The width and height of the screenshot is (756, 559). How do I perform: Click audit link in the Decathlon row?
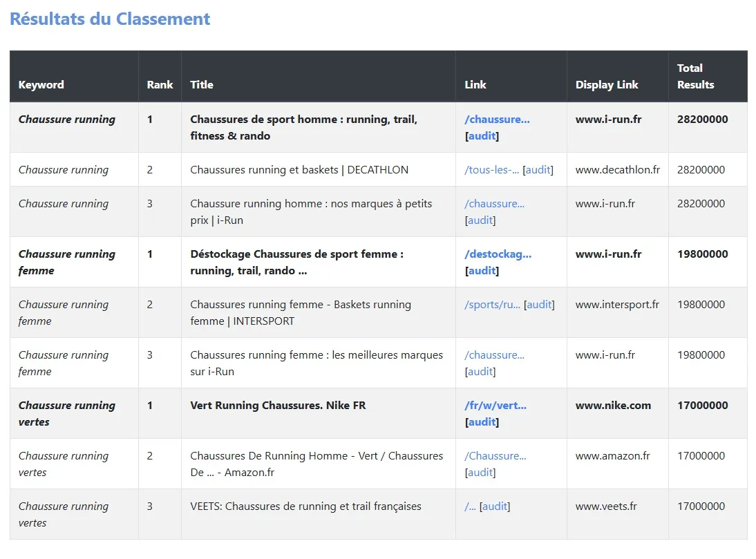(538, 170)
